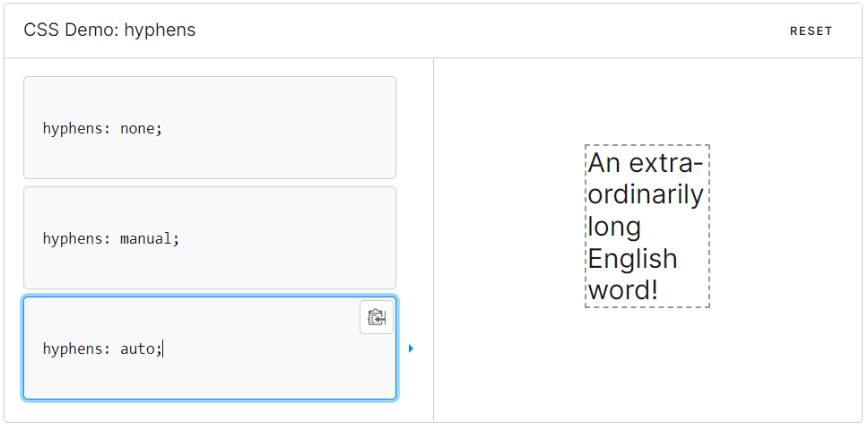The height and width of the screenshot is (430, 868).
Task: Click the word 'long' in the output
Action: pos(614,228)
